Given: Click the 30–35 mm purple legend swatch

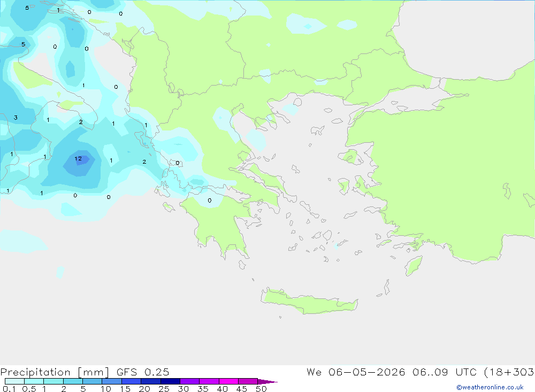Looking at the screenshot, I should 190,381.
